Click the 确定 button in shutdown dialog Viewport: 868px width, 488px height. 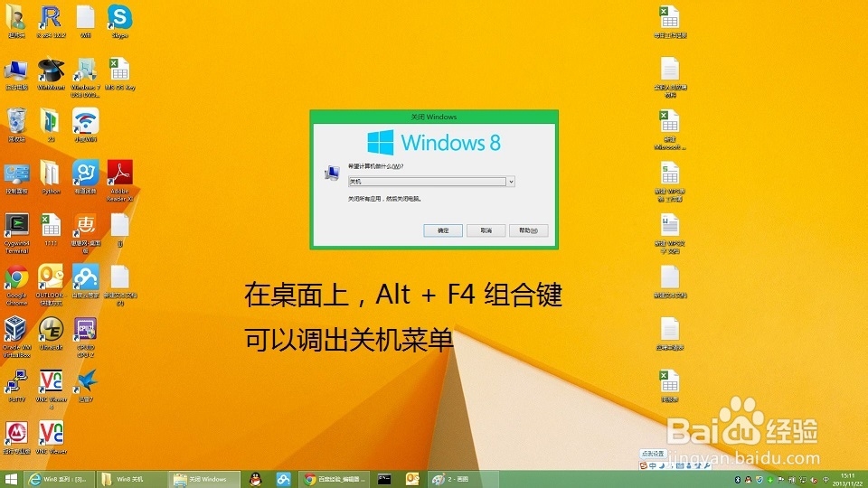click(443, 230)
